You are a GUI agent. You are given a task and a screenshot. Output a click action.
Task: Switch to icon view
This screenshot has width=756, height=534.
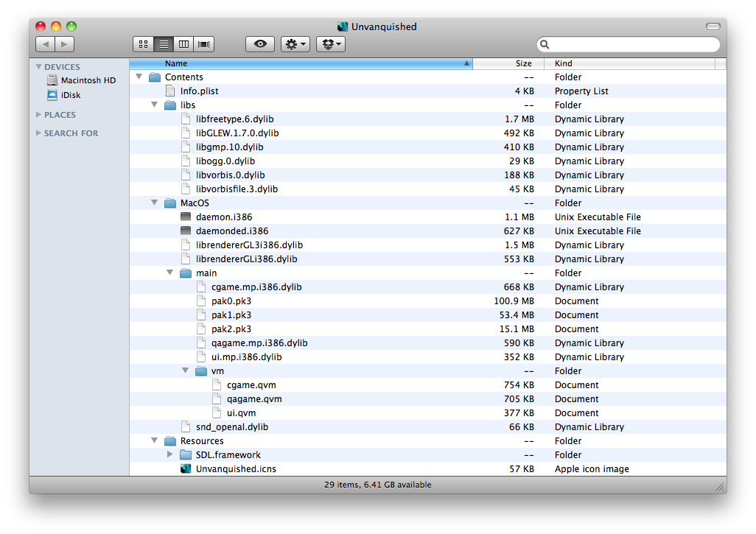click(143, 43)
